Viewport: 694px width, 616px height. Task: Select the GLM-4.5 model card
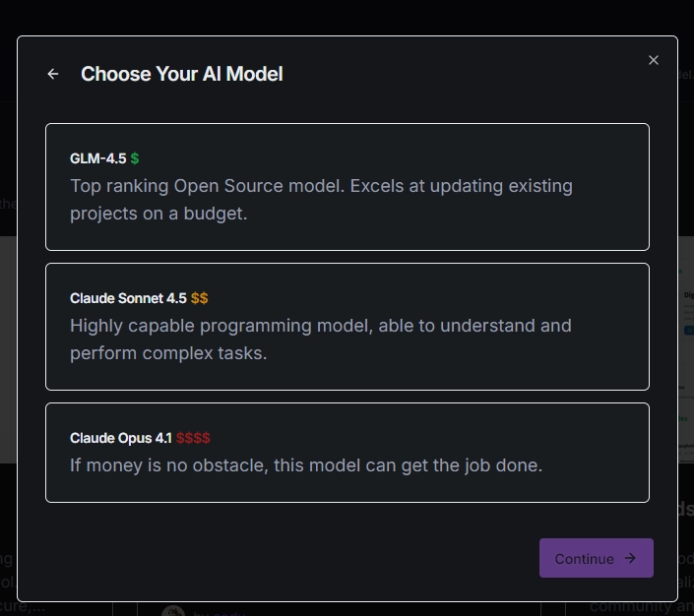point(347,187)
